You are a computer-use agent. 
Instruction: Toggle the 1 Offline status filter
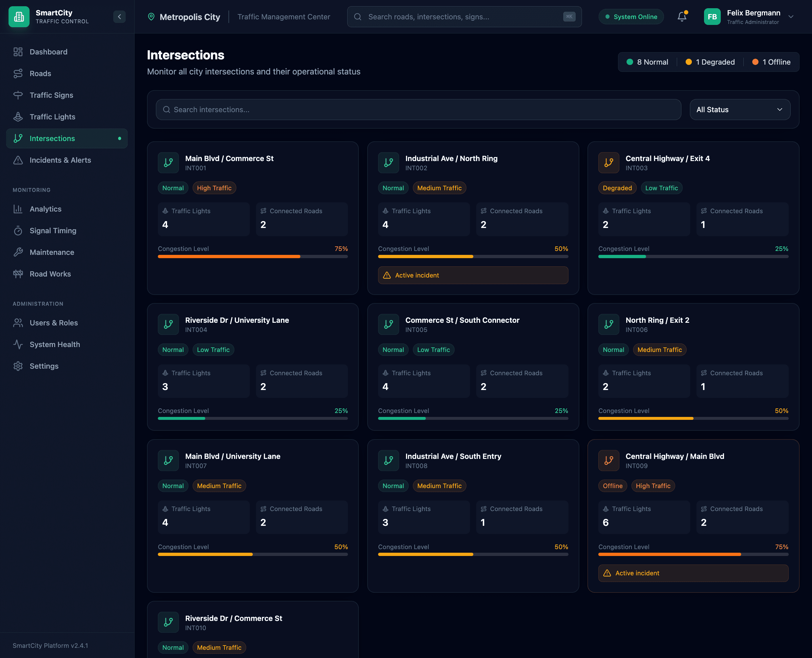click(771, 62)
